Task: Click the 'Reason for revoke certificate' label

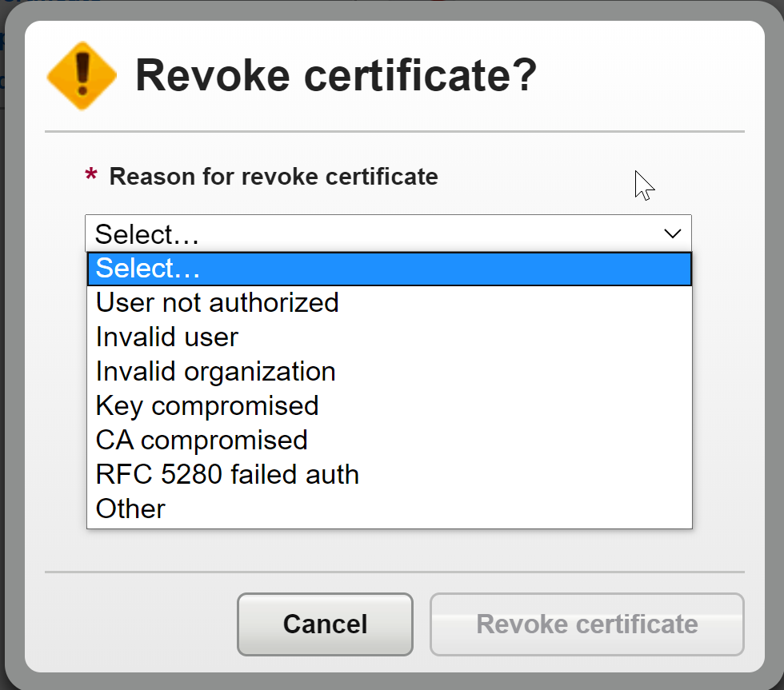Action: pos(274,177)
